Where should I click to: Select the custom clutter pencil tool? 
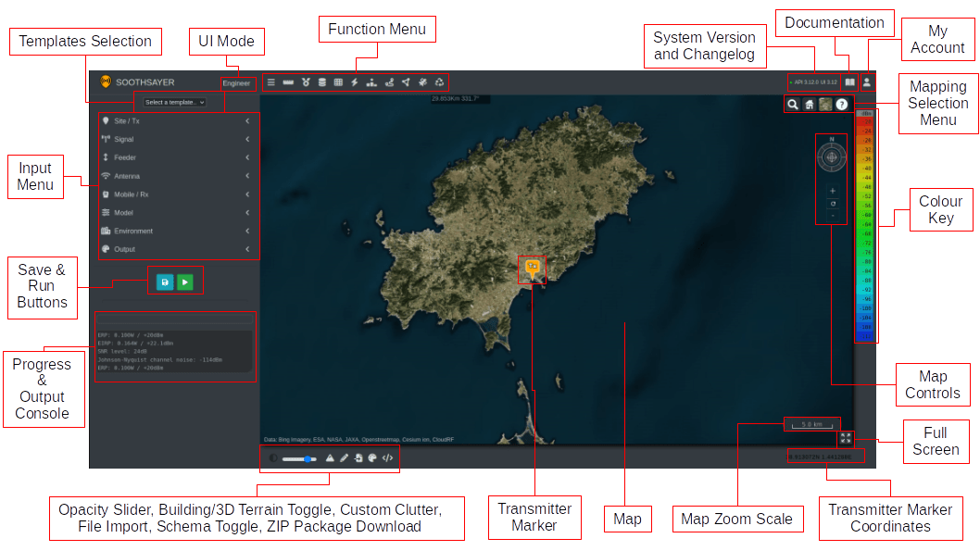click(343, 457)
